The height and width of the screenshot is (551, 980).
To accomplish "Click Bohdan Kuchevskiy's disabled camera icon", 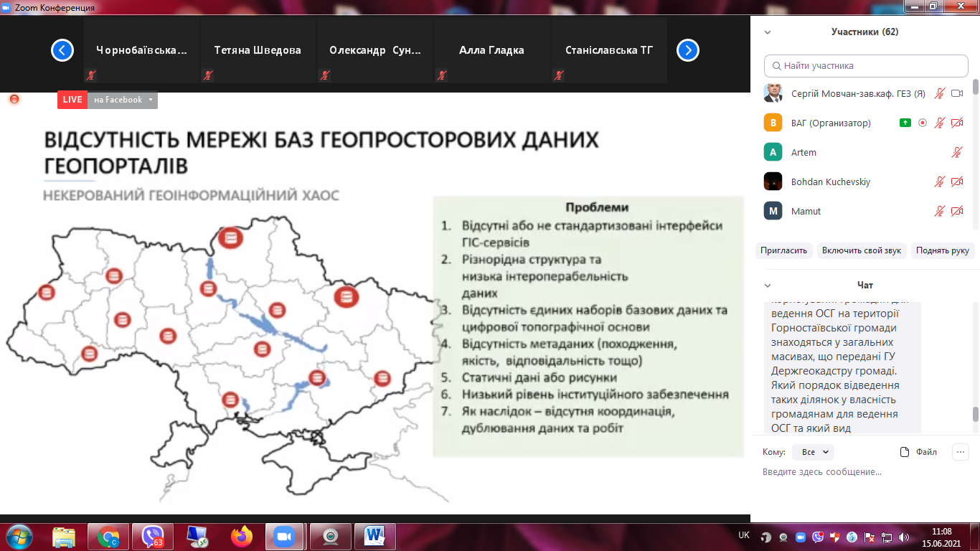I will [956, 182].
